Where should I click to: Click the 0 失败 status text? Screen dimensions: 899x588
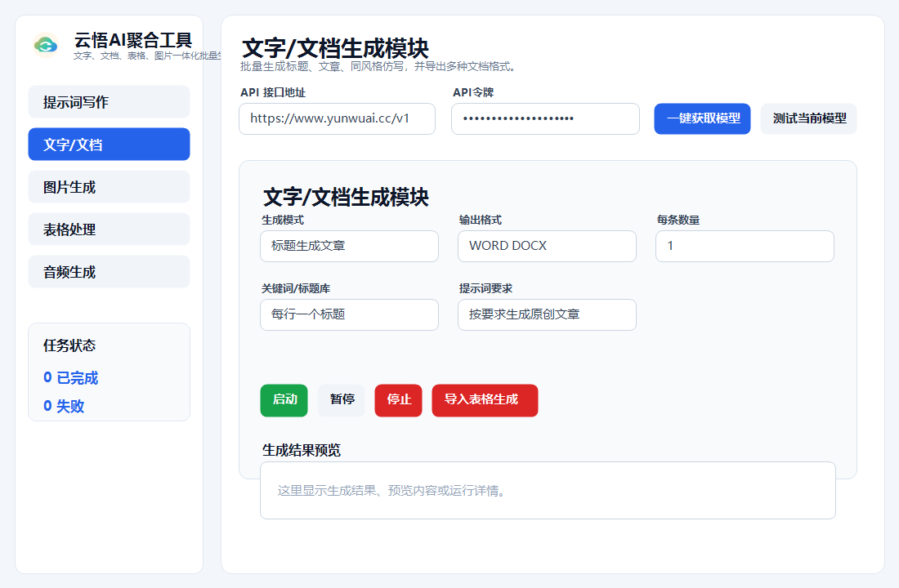[x=64, y=406]
